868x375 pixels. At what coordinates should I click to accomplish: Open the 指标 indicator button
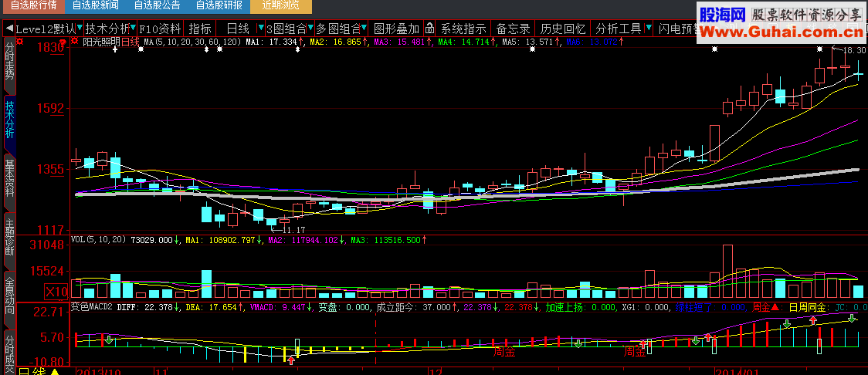coord(200,29)
